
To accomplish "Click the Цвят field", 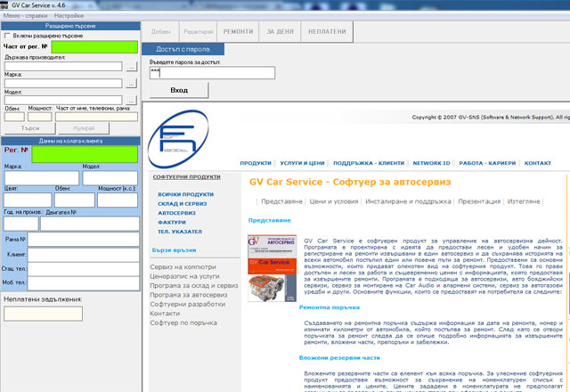I will point(28,200).
